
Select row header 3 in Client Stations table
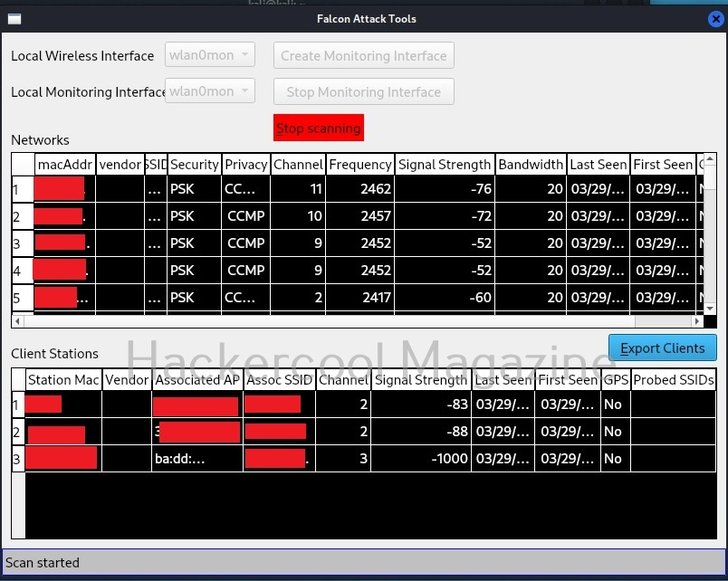tap(18, 459)
